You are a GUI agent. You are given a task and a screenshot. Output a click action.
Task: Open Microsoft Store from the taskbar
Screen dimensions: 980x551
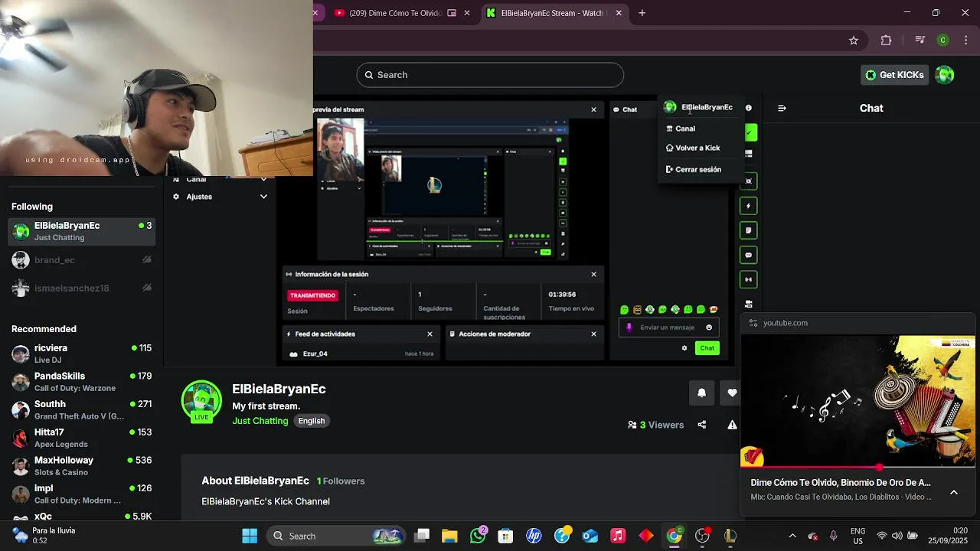tap(505, 536)
